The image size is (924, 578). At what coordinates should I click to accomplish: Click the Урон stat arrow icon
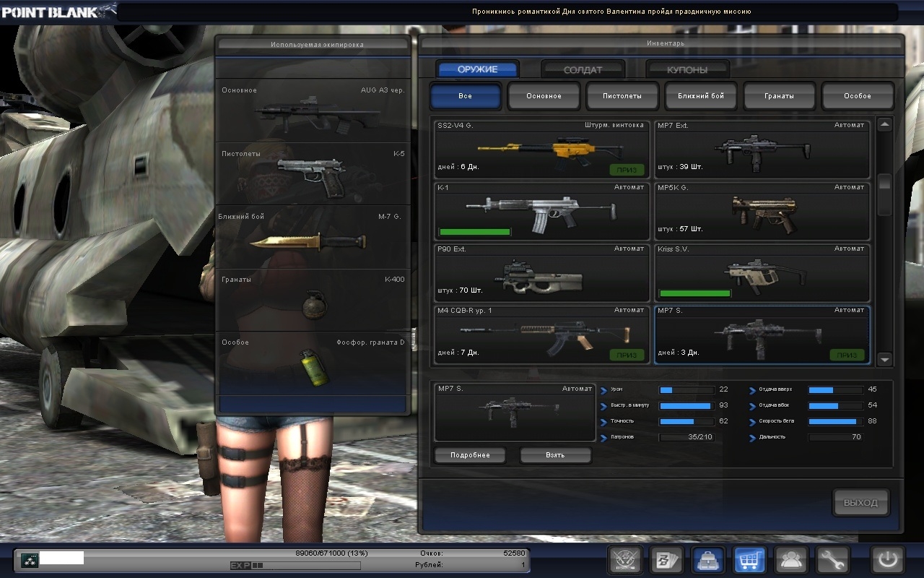(x=603, y=390)
